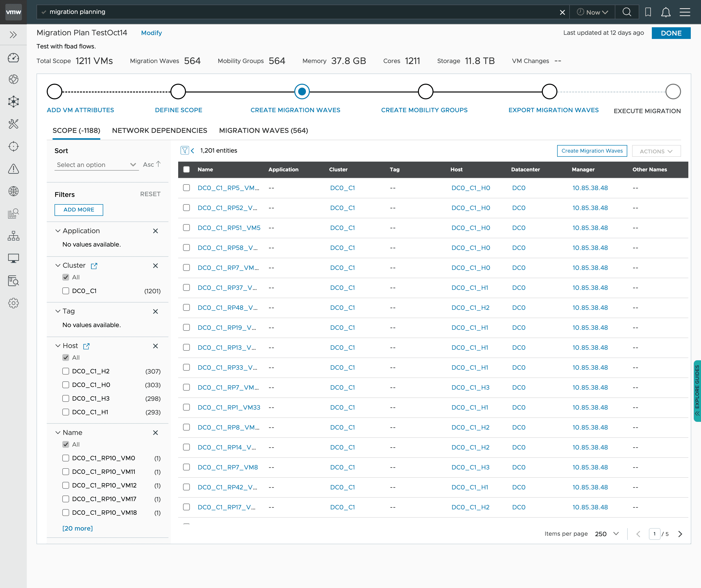The width and height of the screenshot is (701, 588).
Task: Expand the left sidebar with double chevron
Action: 13,35
